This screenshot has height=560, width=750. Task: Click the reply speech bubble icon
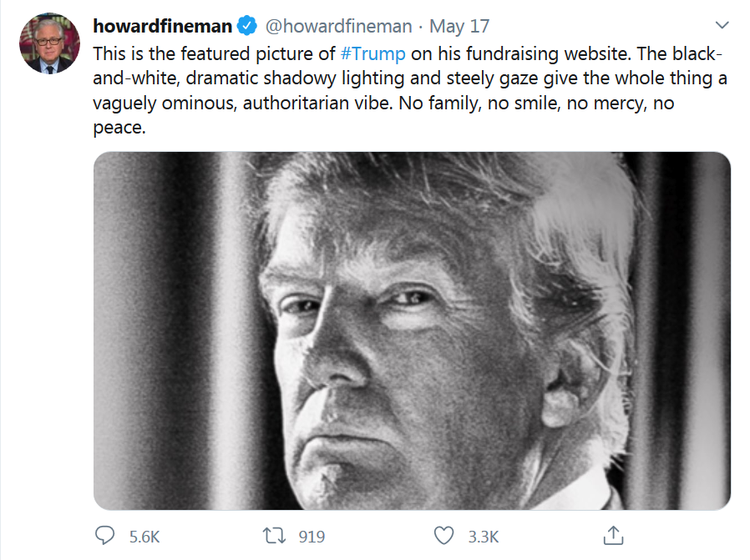[104, 536]
